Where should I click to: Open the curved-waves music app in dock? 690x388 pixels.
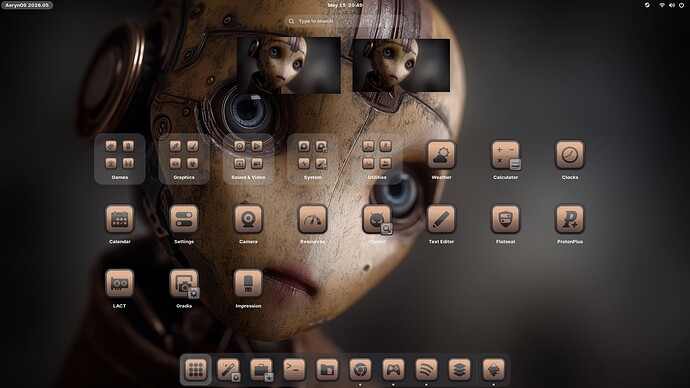pyautogui.click(x=426, y=370)
